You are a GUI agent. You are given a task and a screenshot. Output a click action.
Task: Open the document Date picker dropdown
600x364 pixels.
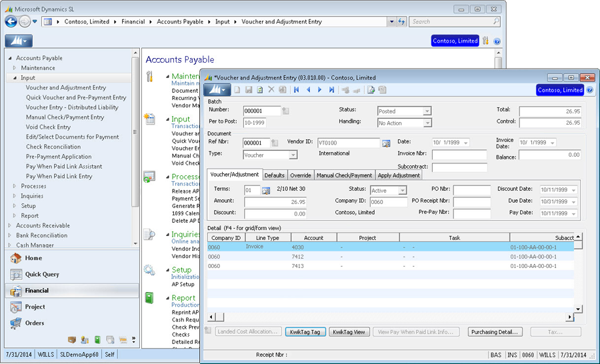coord(466,143)
